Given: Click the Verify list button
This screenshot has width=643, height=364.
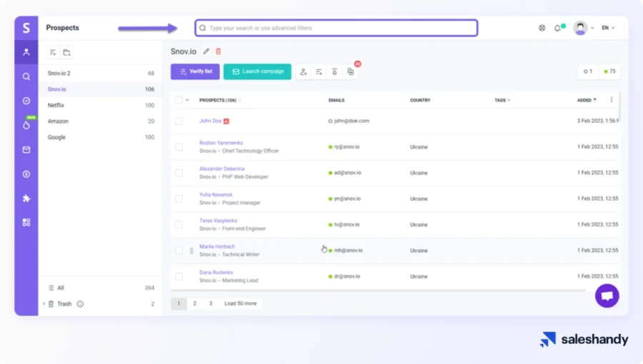Looking at the screenshot, I should pos(195,71).
